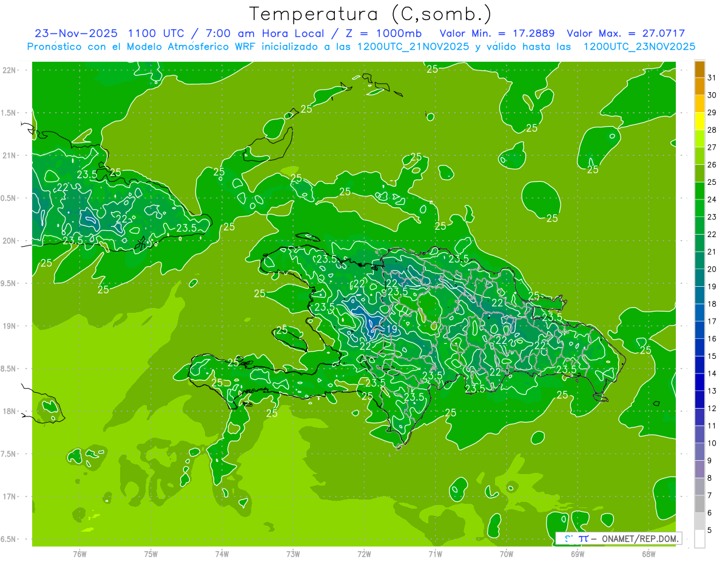This screenshot has width=728, height=562.
Task: Pick the white swatch below 5 on the color bar
Action: [699, 539]
